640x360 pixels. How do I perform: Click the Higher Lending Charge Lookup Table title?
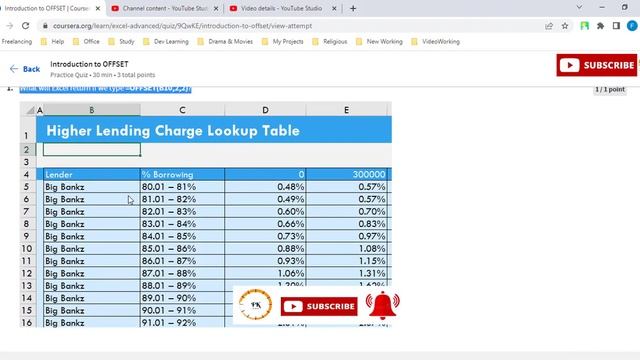click(x=173, y=131)
